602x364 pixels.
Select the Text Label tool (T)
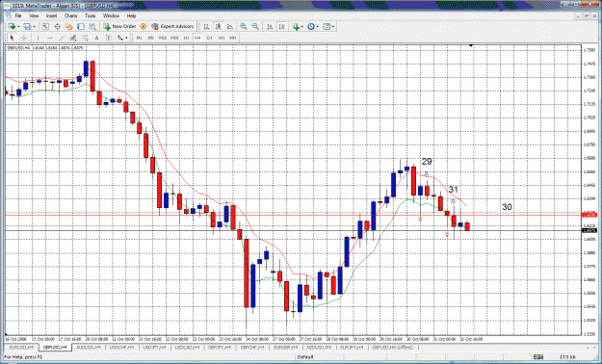coord(109,38)
